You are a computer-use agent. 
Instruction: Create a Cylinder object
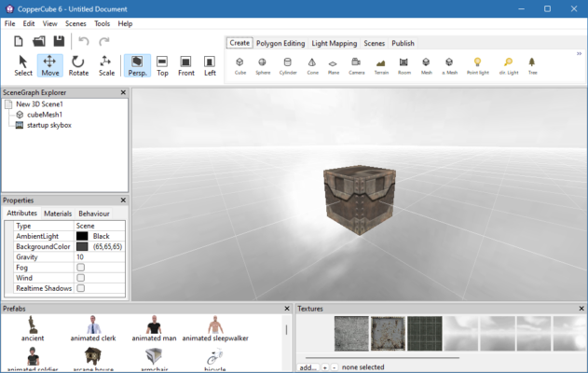pyautogui.click(x=288, y=66)
